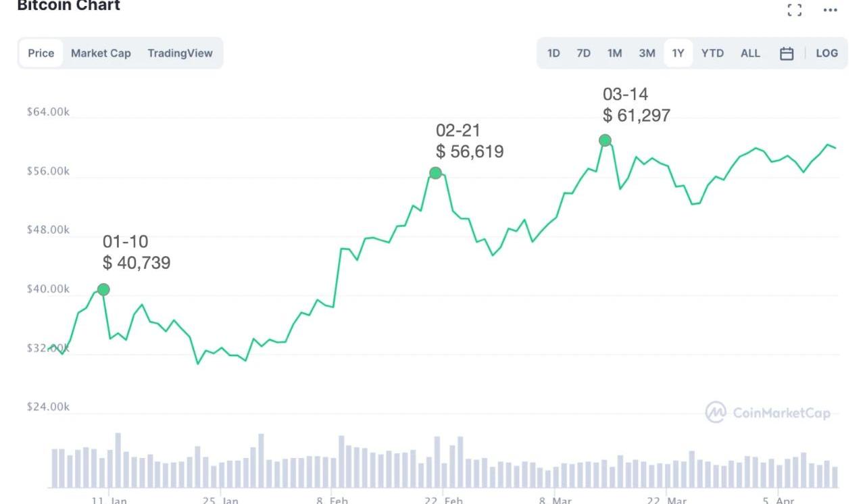The height and width of the screenshot is (504, 865).
Task: Switch to the Market Cap tab
Action: pyautogui.click(x=101, y=53)
